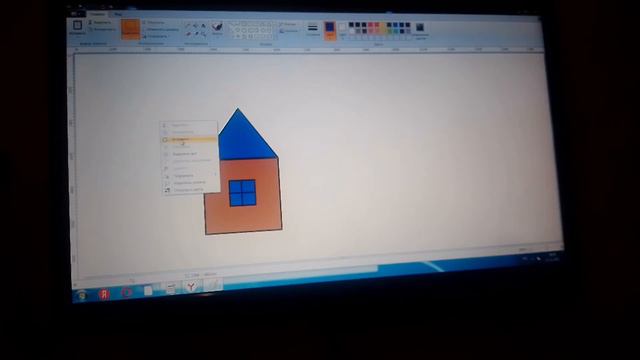Open the Home ribbon tab
This screenshot has height=360, width=640.
(98, 14)
